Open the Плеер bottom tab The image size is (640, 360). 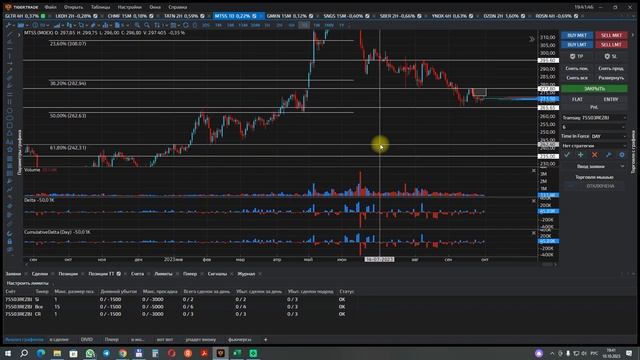point(190,274)
